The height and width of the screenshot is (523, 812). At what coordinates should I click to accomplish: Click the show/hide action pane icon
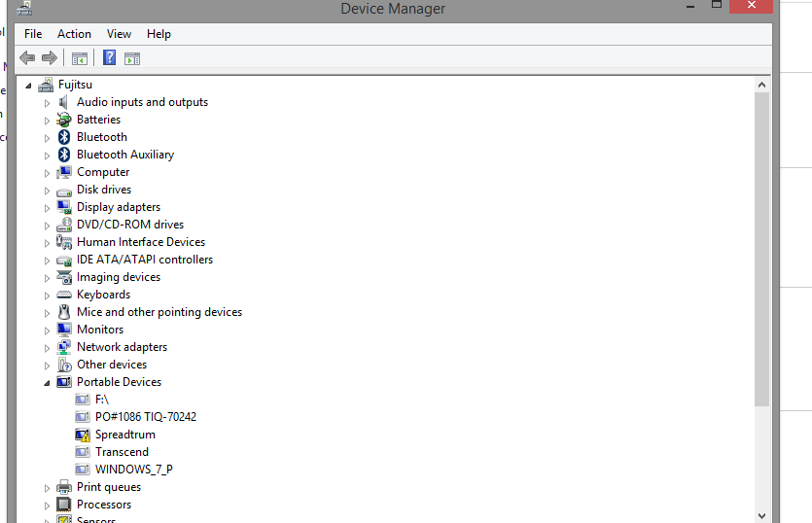coord(132,58)
